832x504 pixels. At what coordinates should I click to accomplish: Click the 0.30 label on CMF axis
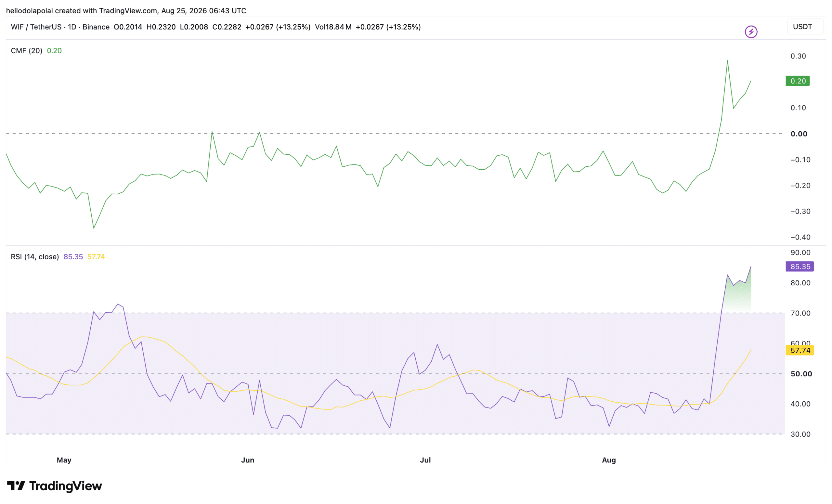(x=798, y=56)
